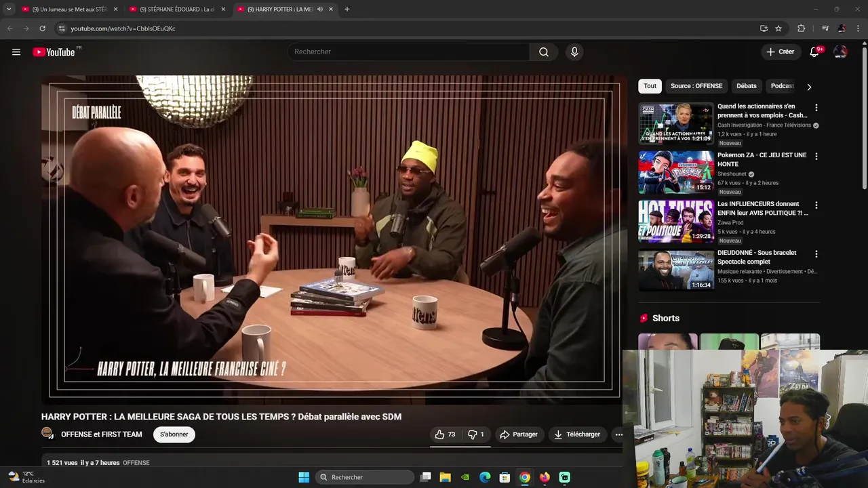Open YouTube notifications bell
This screenshot has width=868, height=488.
[814, 52]
